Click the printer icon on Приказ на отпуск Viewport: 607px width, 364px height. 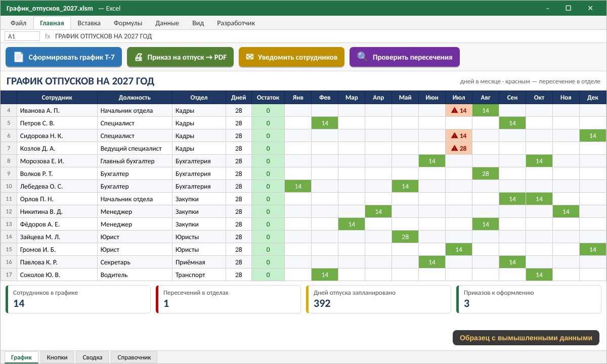[138, 57]
